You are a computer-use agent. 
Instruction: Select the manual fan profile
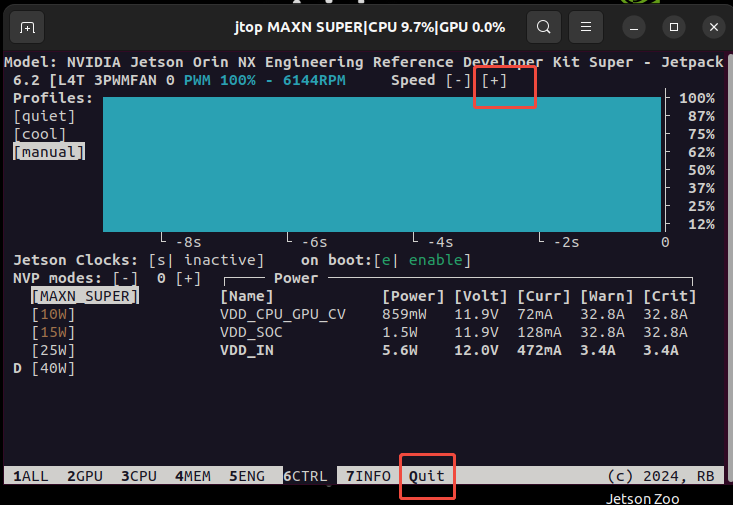pyautogui.click(x=48, y=152)
